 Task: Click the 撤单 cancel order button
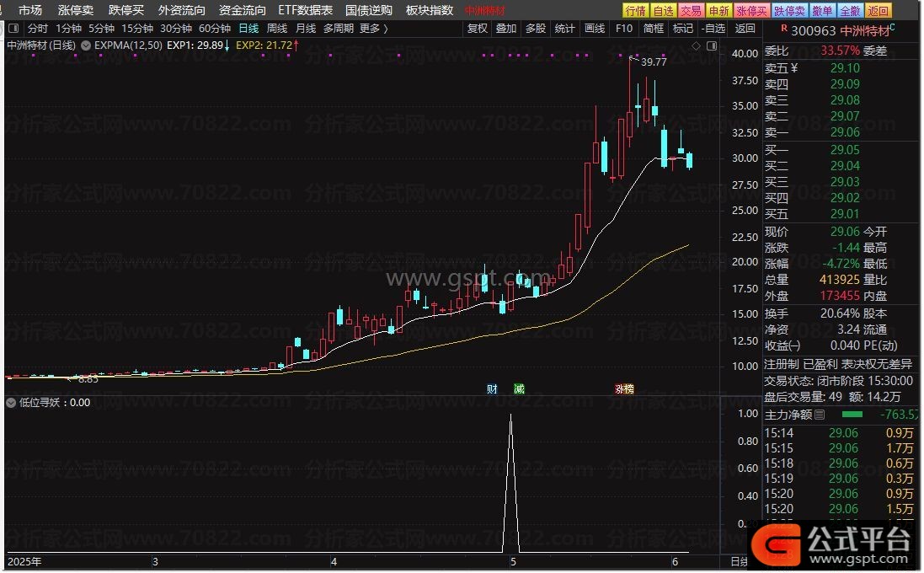[x=822, y=11]
